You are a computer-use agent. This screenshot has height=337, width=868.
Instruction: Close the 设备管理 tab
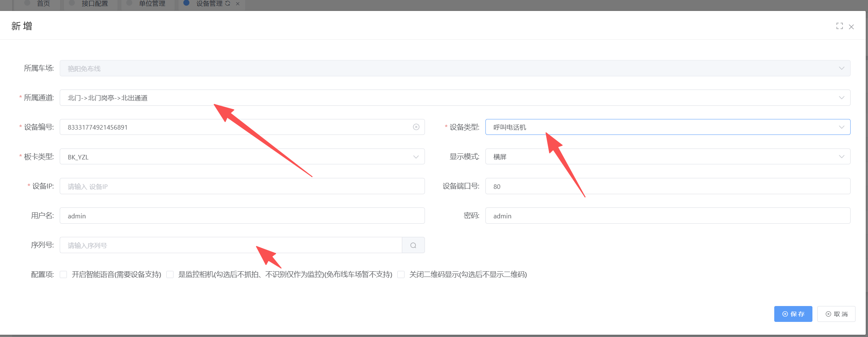[x=238, y=4]
